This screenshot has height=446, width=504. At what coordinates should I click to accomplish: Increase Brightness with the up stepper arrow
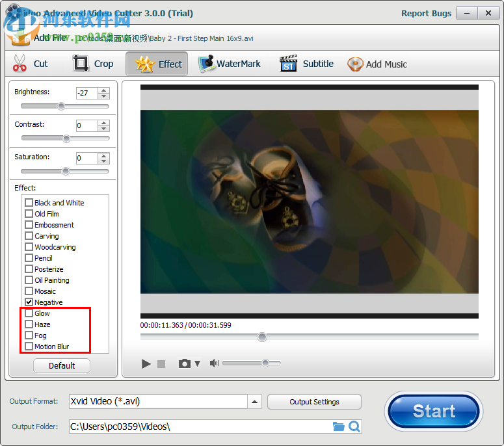click(x=103, y=90)
